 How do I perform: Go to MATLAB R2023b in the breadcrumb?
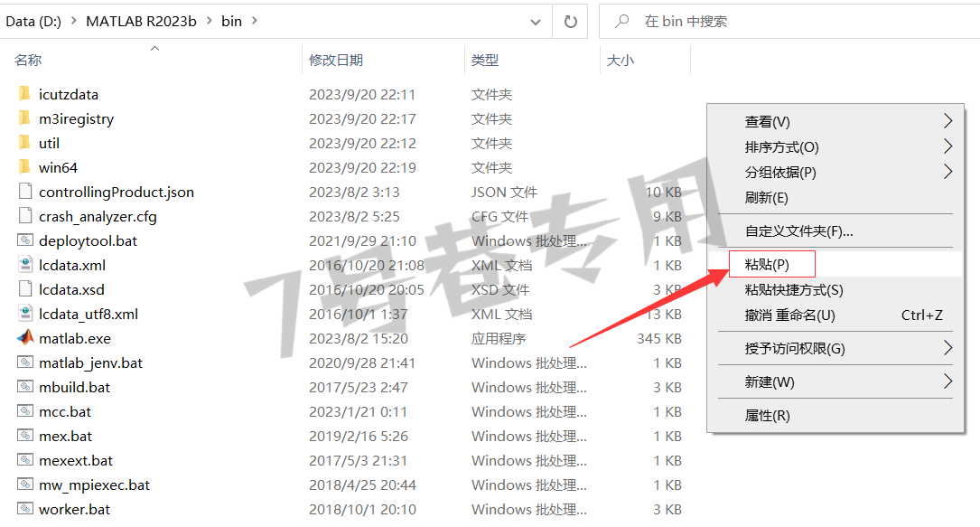(x=141, y=22)
